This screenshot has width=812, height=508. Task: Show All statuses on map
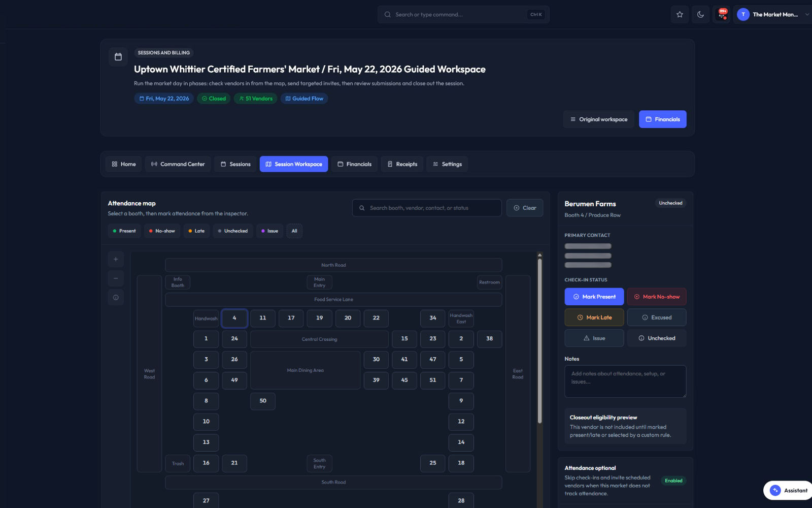(294, 231)
